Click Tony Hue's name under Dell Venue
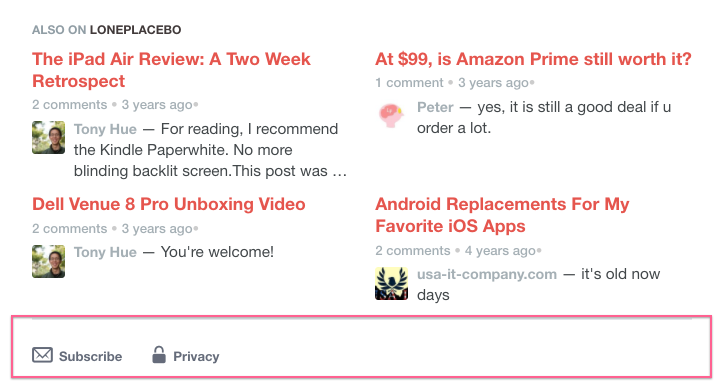 pyautogui.click(x=105, y=252)
